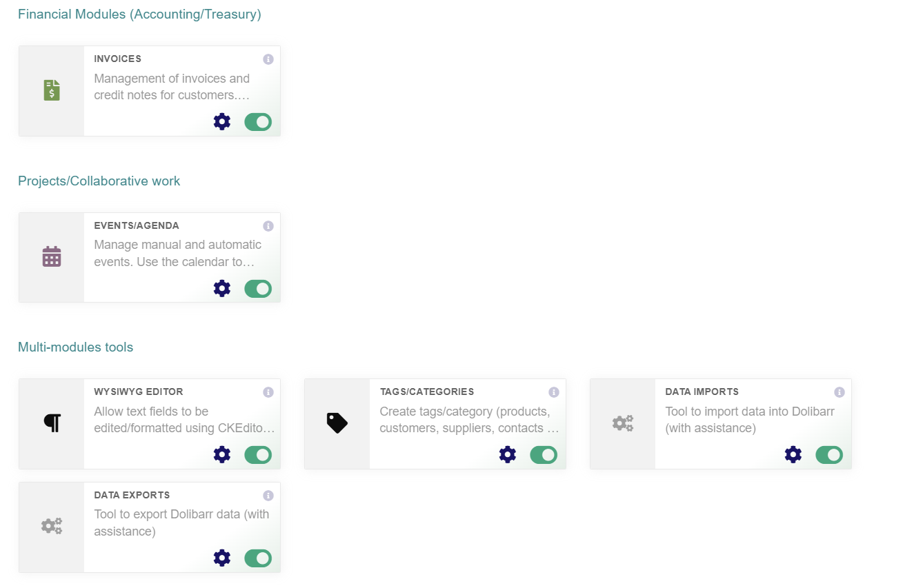903x588 pixels.
Task: Disable the Data Exports module
Action: pyautogui.click(x=258, y=558)
